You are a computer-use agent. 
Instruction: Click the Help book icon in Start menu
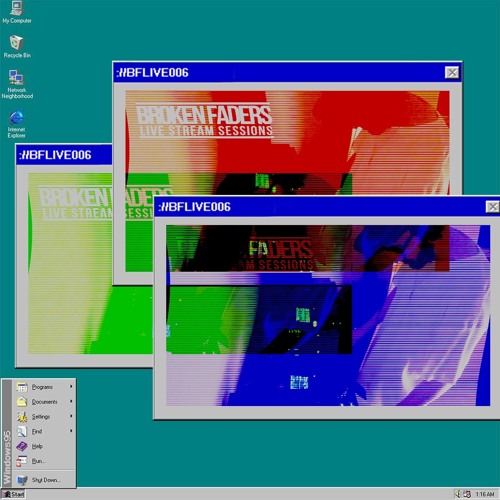point(22,446)
